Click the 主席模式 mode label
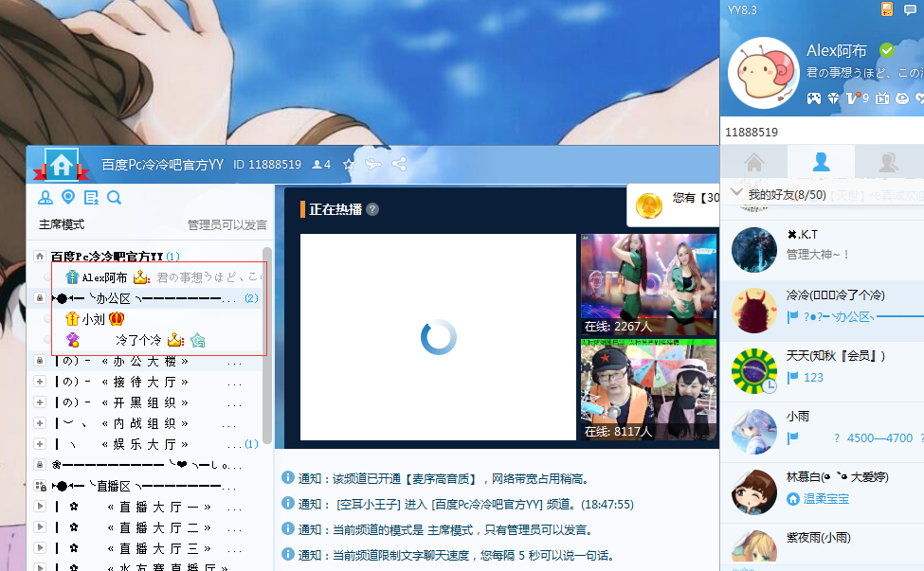The image size is (924, 571). [62, 224]
